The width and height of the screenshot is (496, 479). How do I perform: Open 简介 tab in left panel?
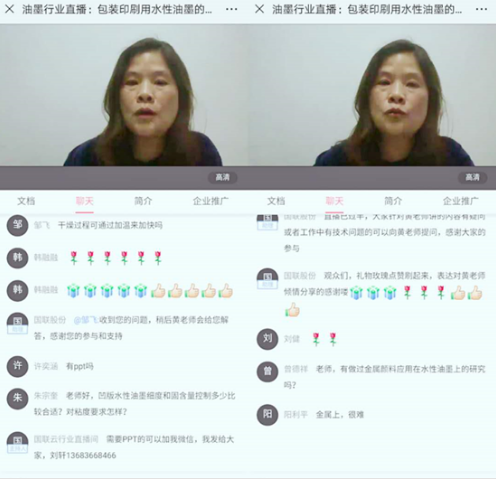click(x=143, y=201)
